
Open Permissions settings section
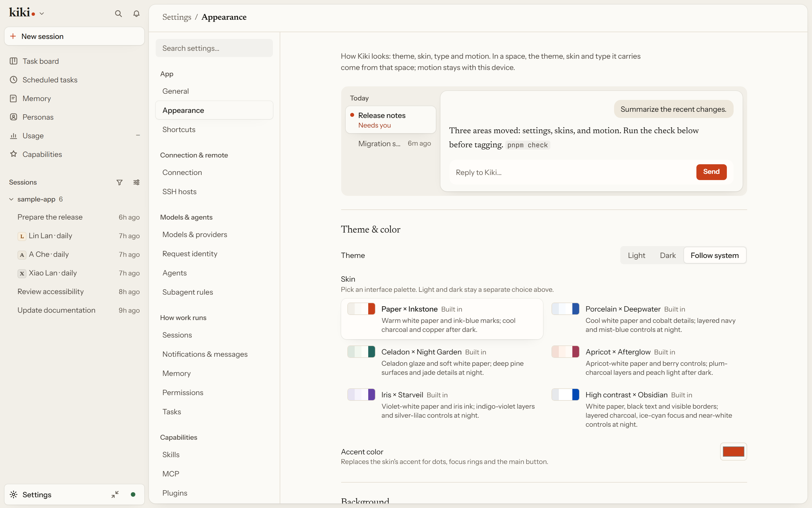(x=214, y=392)
